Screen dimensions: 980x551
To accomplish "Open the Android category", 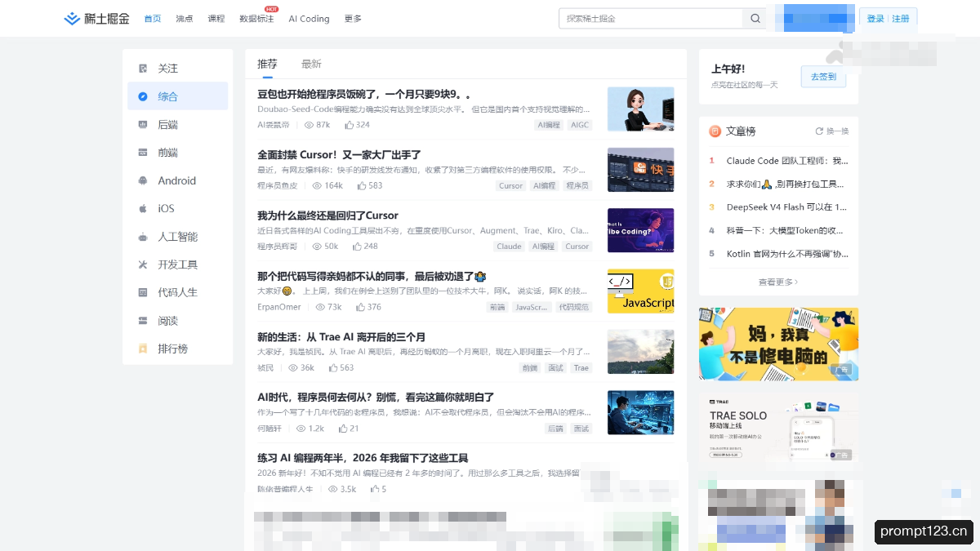I will click(x=177, y=180).
